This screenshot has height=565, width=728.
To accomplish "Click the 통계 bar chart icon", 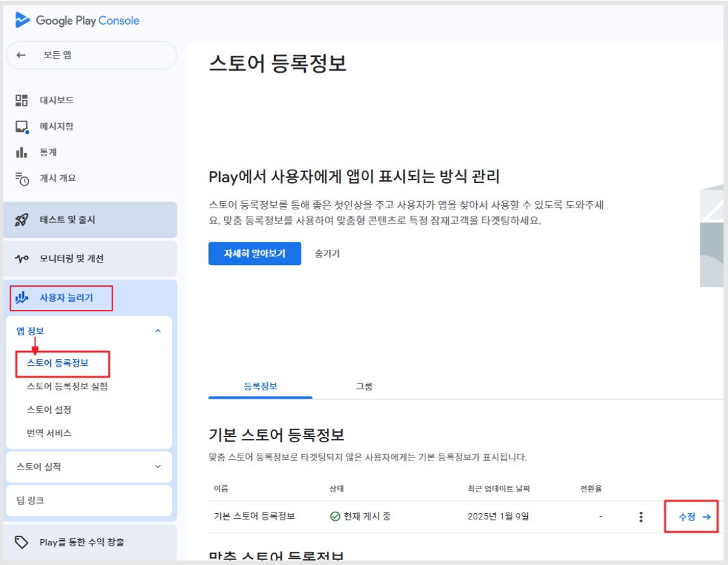I will [x=22, y=152].
